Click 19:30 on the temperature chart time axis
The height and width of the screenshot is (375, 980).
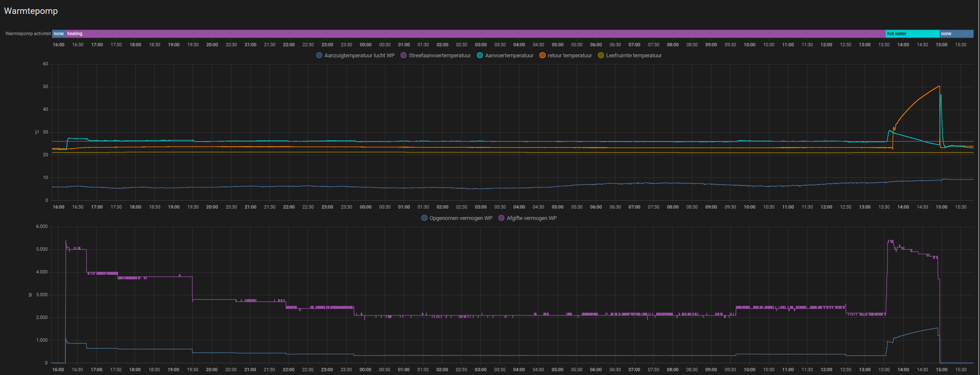point(193,207)
